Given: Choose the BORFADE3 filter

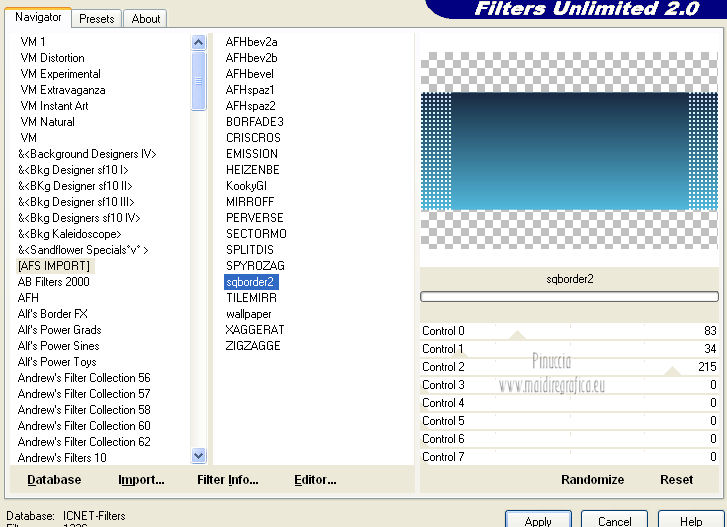Looking at the screenshot, I should [x=255, y=122].
